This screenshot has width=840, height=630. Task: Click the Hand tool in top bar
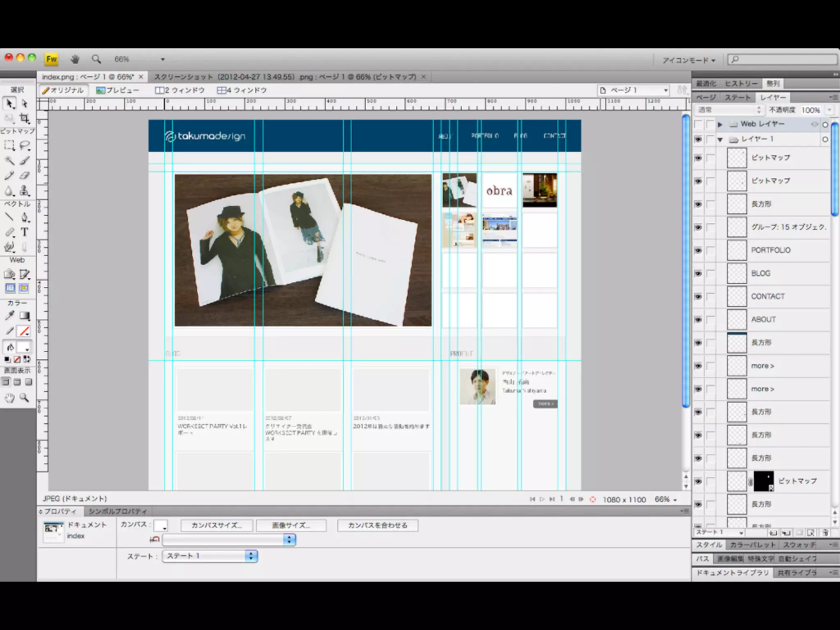click(75, 59)
